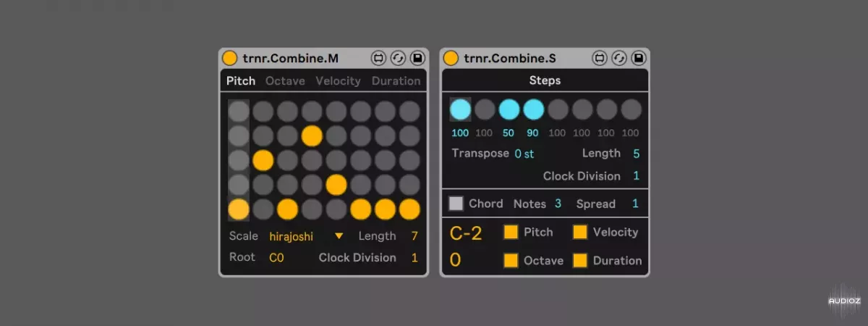Click the Root value C0

pyautogui.click(x=276, y=258)
